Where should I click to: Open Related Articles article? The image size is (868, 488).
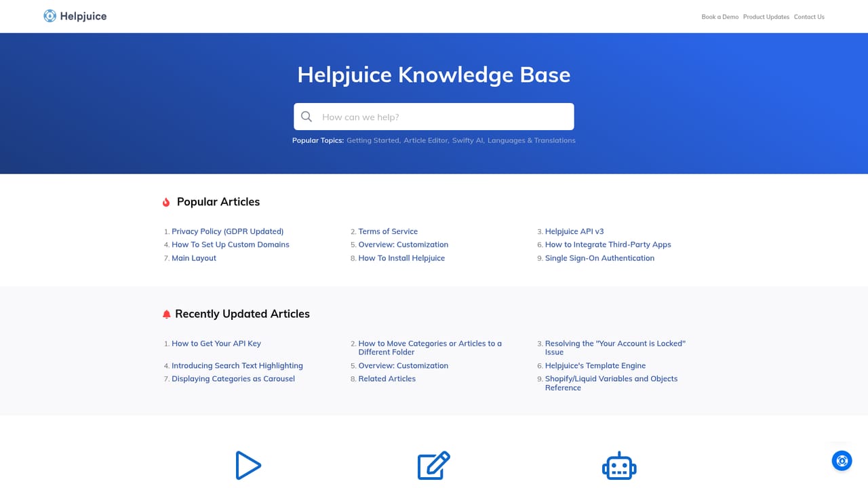(387, 379)
